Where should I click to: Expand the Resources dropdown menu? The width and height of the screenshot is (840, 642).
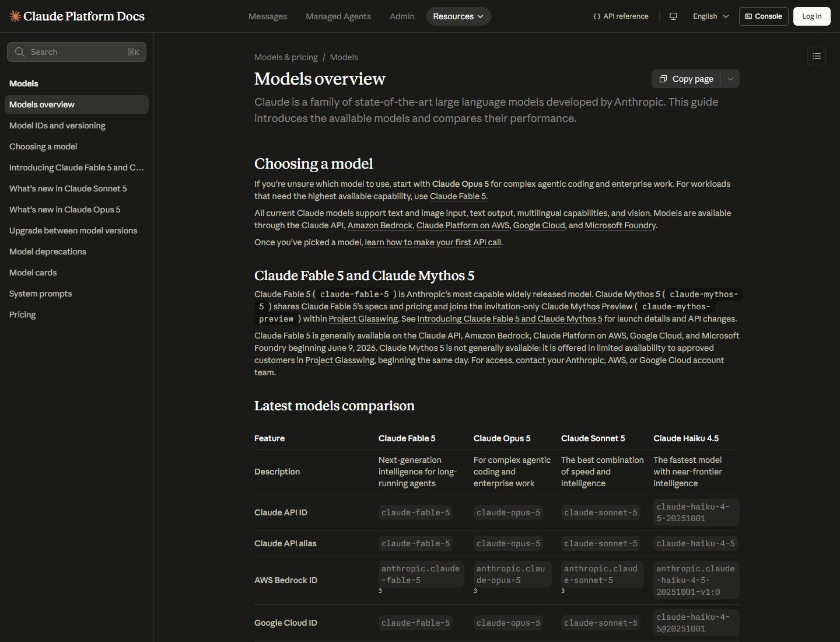[459, 16]
